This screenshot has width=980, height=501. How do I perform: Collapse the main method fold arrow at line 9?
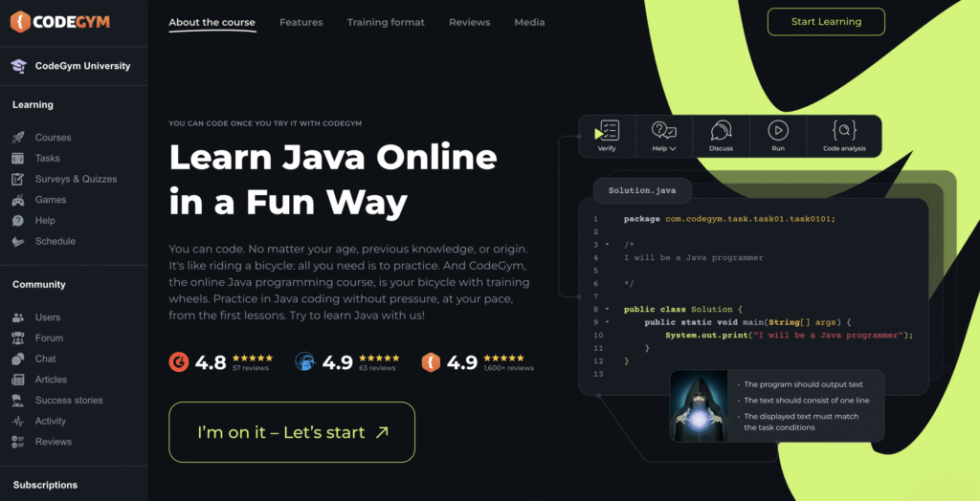(x=607, y=322)
